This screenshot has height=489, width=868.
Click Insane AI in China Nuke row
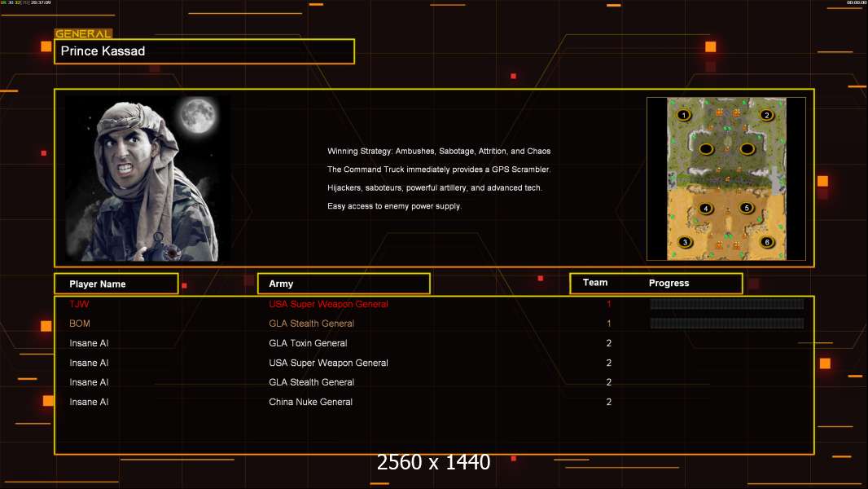coord(89,402)
